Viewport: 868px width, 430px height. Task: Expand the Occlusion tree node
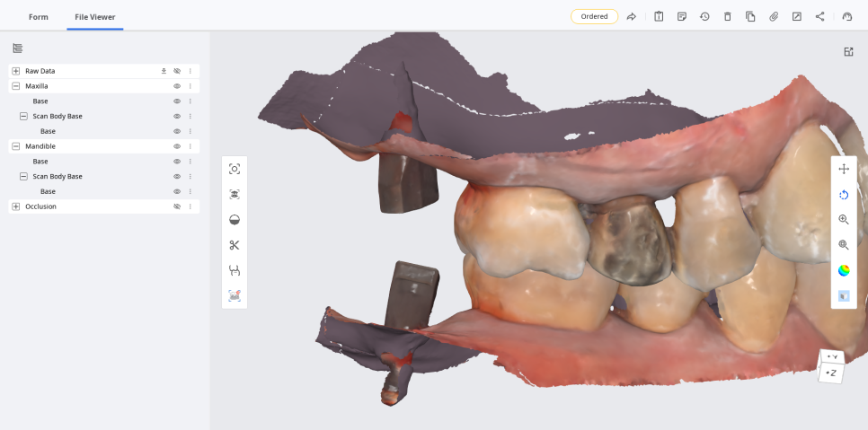pyautogui.click(x=15, y=206)
